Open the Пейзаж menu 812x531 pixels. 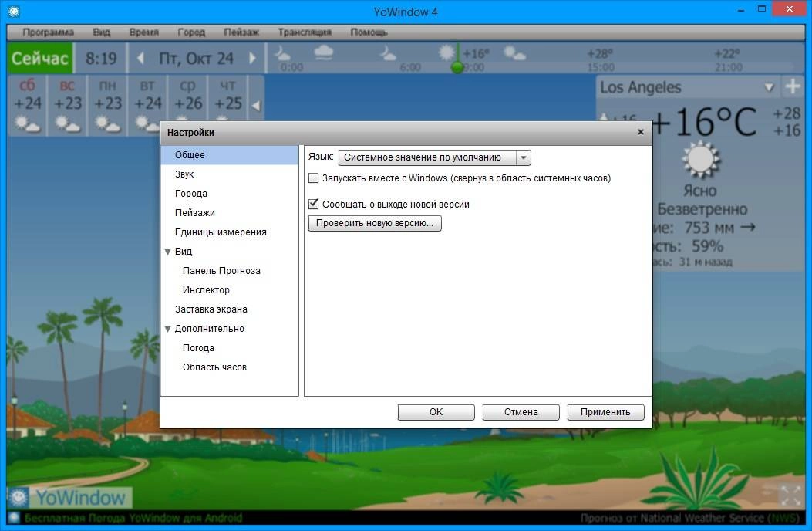[241, 32]
